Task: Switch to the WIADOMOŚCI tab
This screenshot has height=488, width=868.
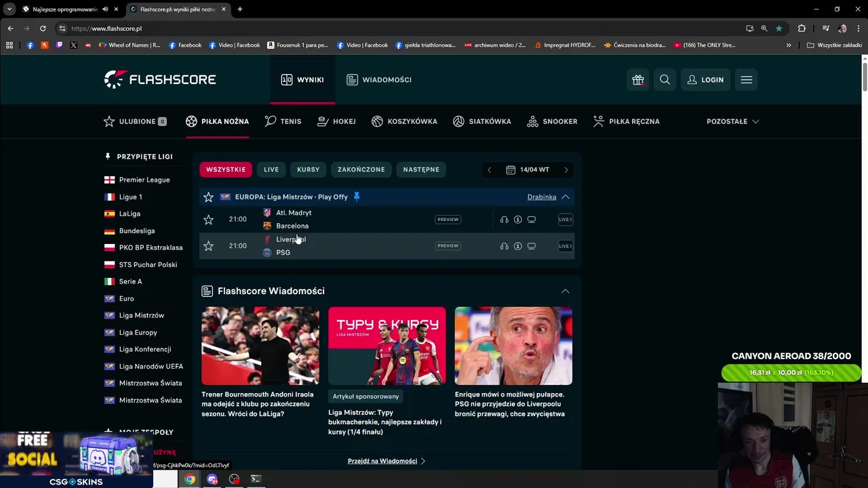Action: coord(379,80)
